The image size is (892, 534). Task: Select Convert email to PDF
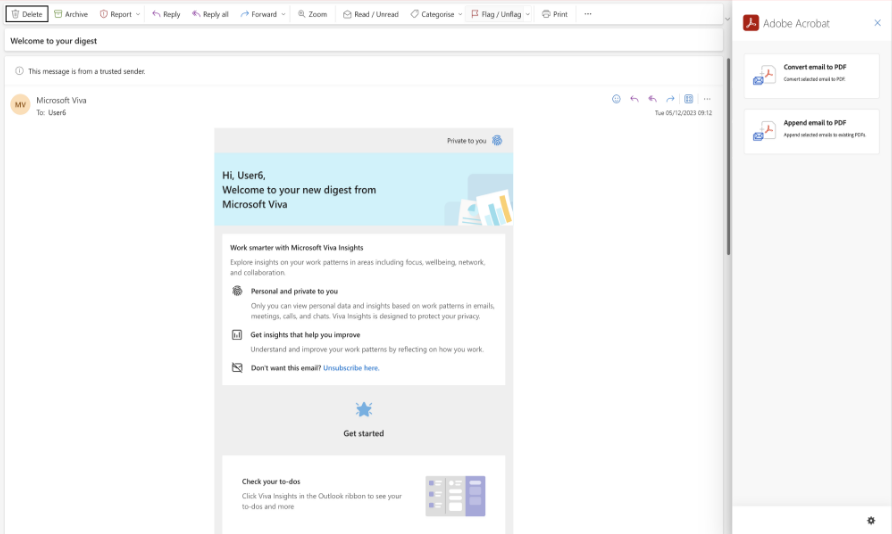tap(812, 76)
